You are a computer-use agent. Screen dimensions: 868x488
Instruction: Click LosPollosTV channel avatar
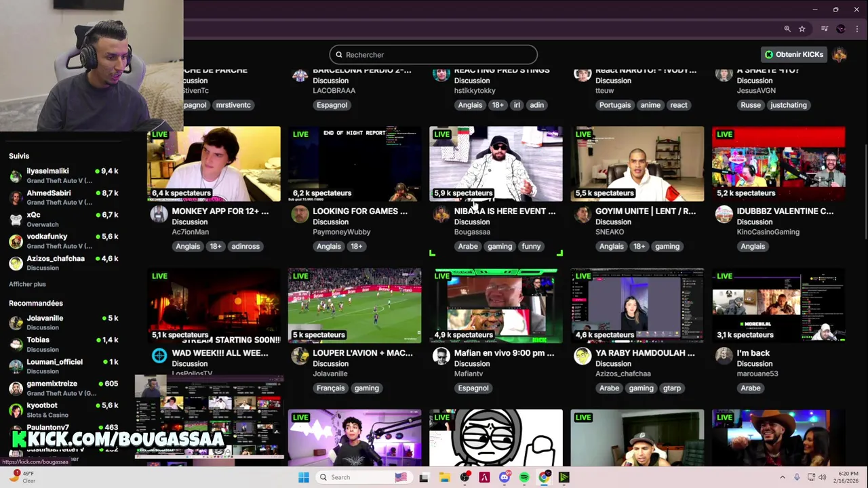click(x=159, y=357)
